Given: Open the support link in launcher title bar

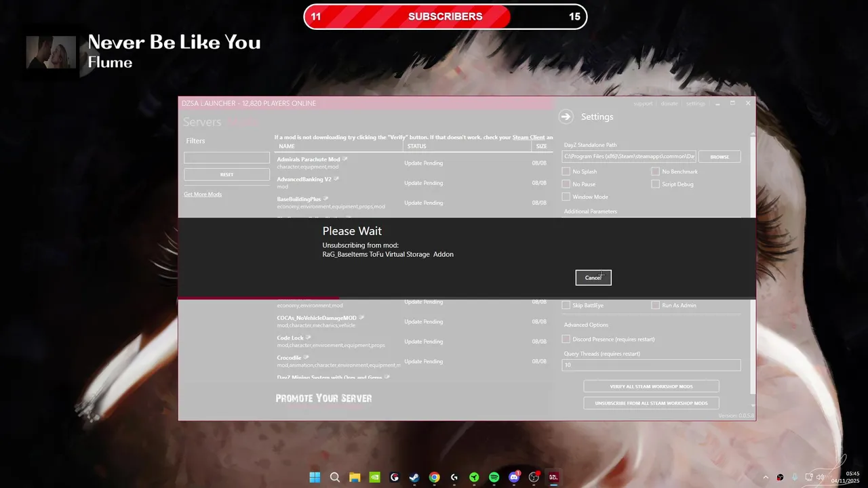Looking at the screenshot, I should [x=643, y=104].
